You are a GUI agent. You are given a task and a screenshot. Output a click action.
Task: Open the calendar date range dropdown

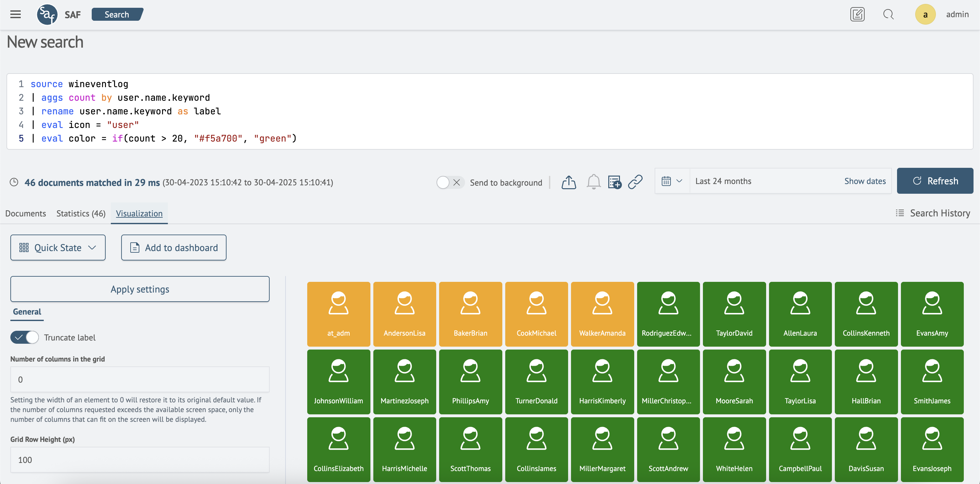click(x=672, y=181)
